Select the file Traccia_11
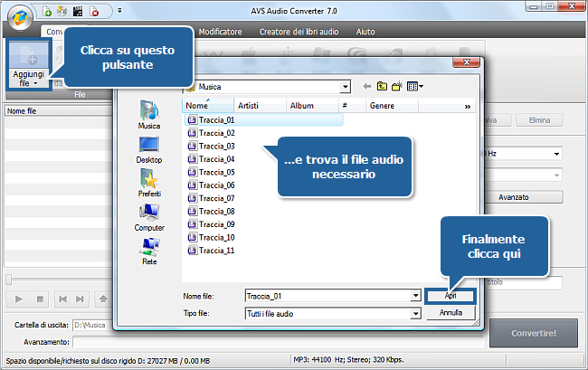 (211, 251)
